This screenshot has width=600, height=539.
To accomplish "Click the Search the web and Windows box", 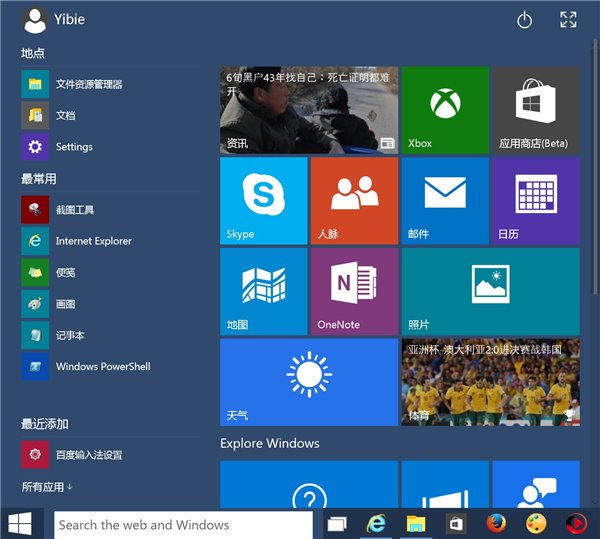I will click(x=183, y=525).
